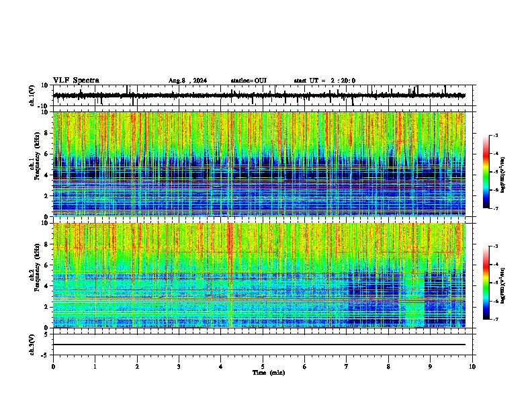Click the ch.2 colorbar log(PSD) label
532x411 pixels.
(x=503, y=285)
